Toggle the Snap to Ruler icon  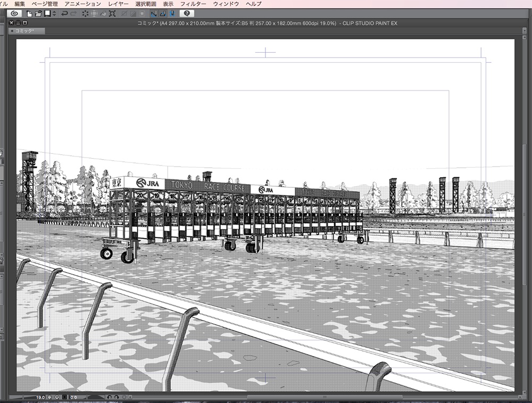(154, 13)
